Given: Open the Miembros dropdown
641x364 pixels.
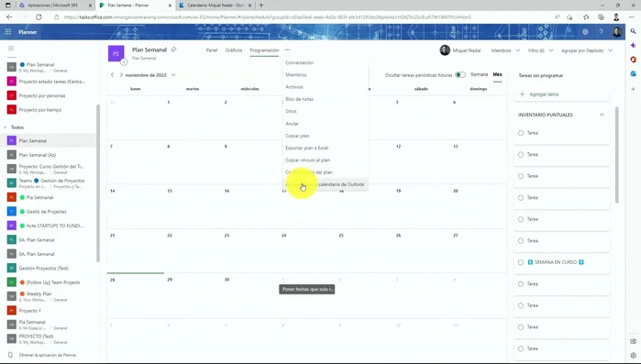Looking at the screenshot, I should tap(505, 50).
